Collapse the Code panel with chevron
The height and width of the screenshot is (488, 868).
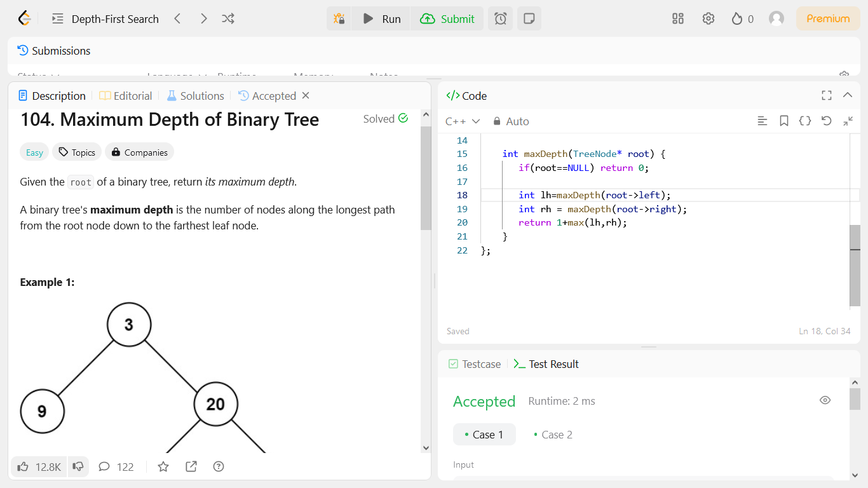click(x=847, y=95)
